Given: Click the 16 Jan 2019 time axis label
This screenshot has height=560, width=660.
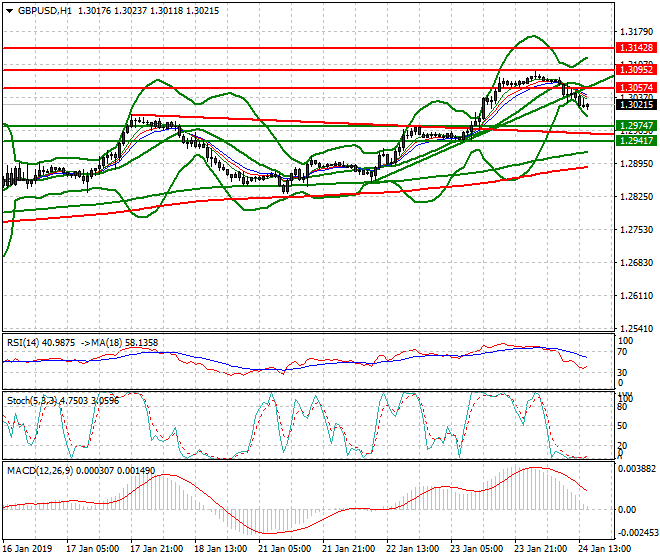Looking at the screenshot, I should coord(27,549).
